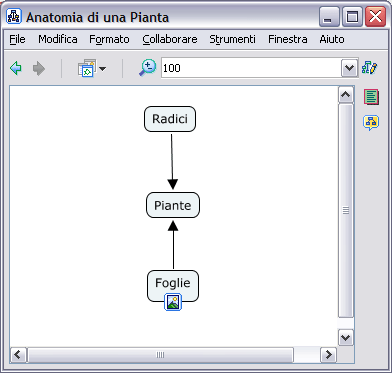The width and height of the screenshot is (392, 373).
Task: Open the image resource icon under Foglie
Action: coord(173,302)
